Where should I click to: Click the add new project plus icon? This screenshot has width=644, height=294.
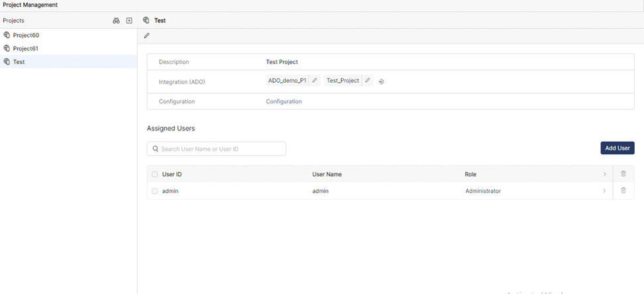coord(129,21)
